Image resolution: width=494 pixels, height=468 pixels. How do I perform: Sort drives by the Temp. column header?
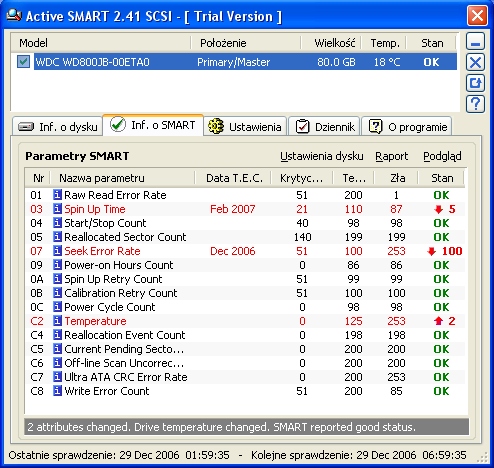[384, 43]
